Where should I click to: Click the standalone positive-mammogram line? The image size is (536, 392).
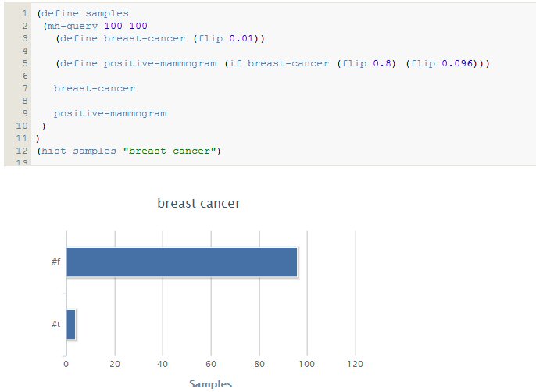point(109,113)
